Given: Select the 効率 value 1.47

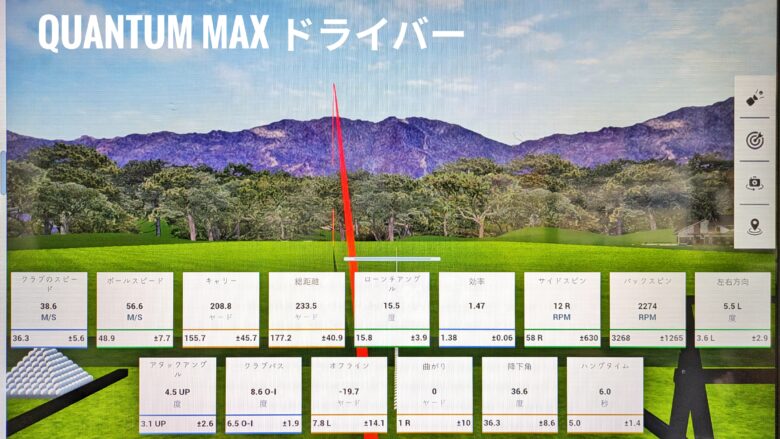Looking at the screenshot, I should click(477, 306).
